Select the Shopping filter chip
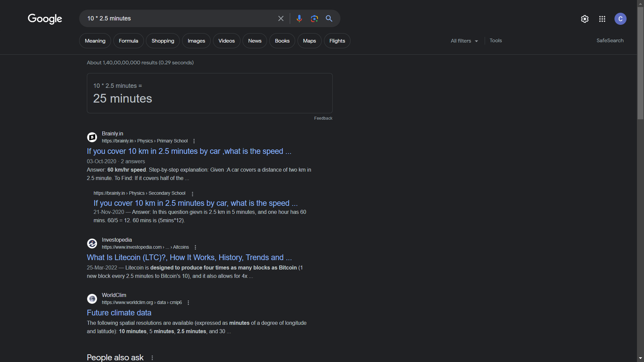Image resolution: width=644 pixels, height=362 pixels. [163, 41]
